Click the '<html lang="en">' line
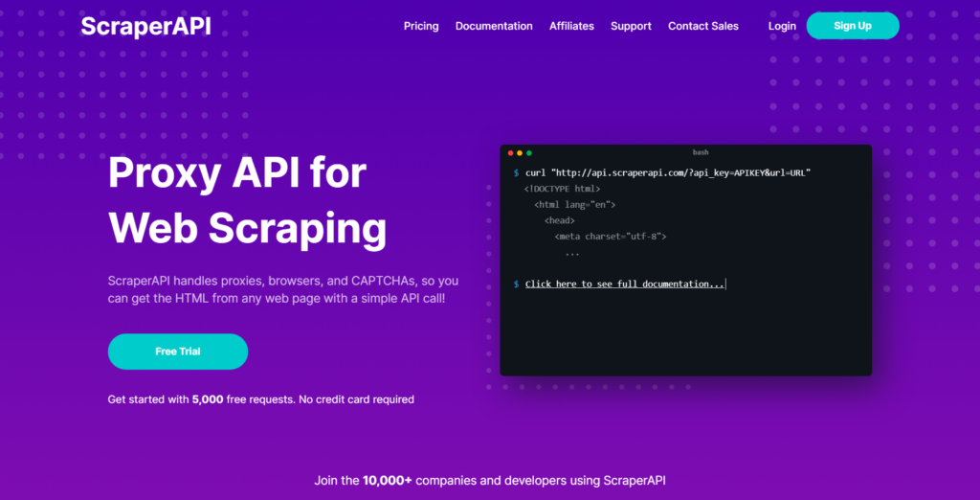 575,205
